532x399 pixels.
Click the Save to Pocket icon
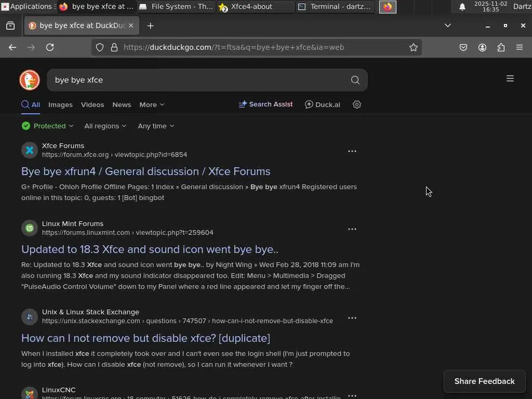[463, 47]
